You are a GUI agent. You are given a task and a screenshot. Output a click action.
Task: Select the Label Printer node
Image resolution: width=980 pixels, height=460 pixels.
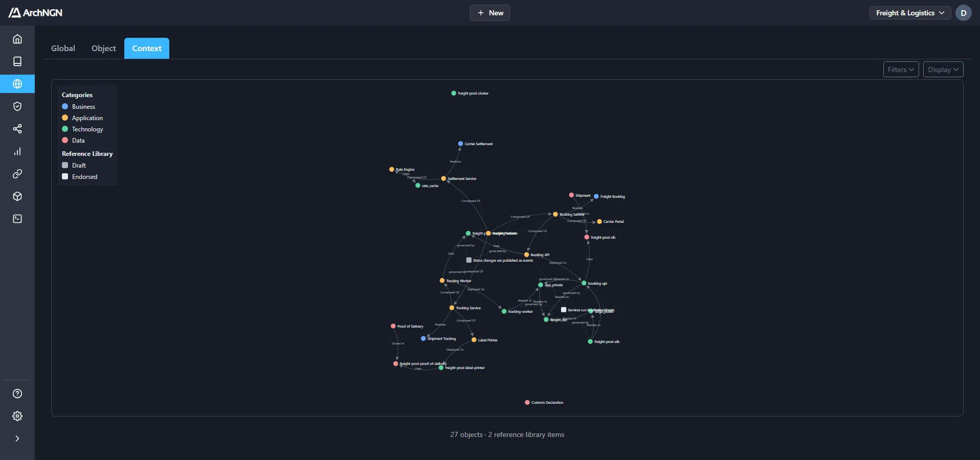click(x=474, y=340)
